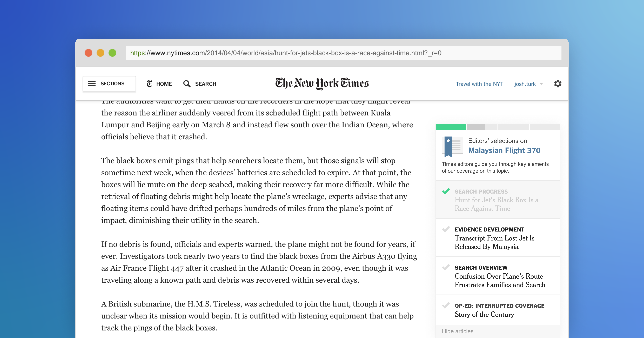Click The New York Times logo
Screen dimensions: 644x338
[322, 84]
